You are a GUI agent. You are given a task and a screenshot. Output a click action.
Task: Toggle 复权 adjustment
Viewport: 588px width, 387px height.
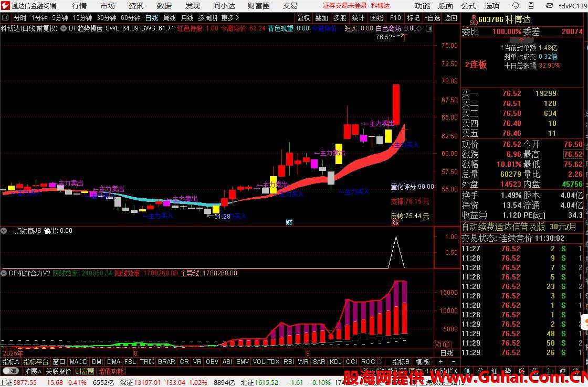[x=304, y=18]
